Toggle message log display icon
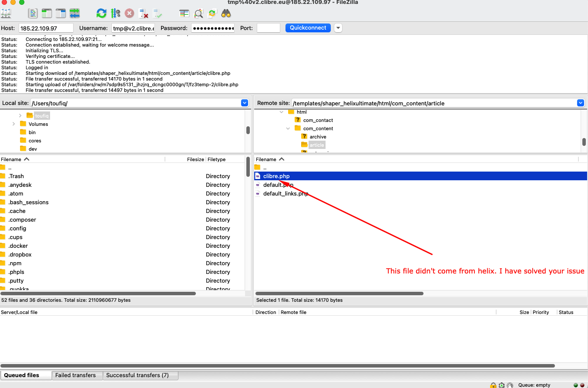 tap(33, 13)
